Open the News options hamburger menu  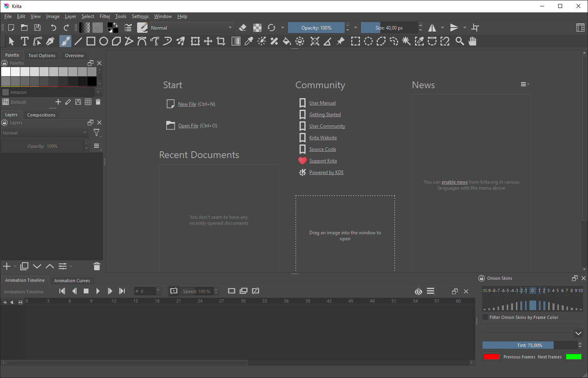point(525,84)
